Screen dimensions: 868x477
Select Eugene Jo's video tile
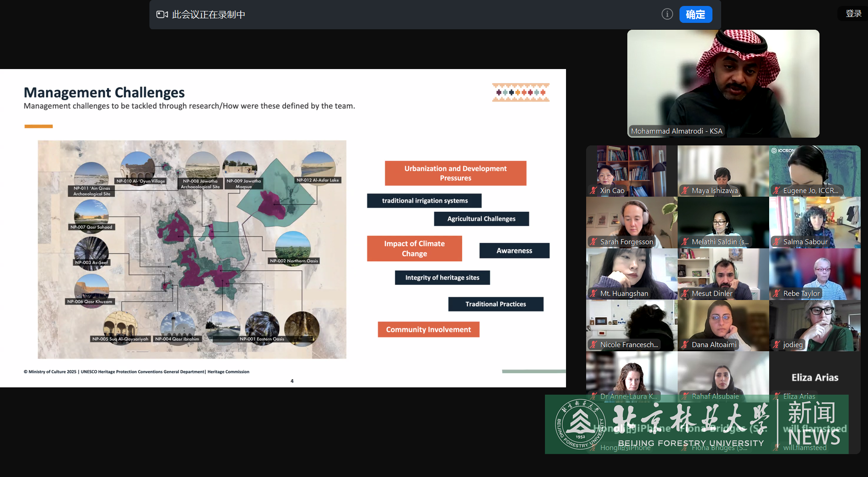tap(814, 169)
